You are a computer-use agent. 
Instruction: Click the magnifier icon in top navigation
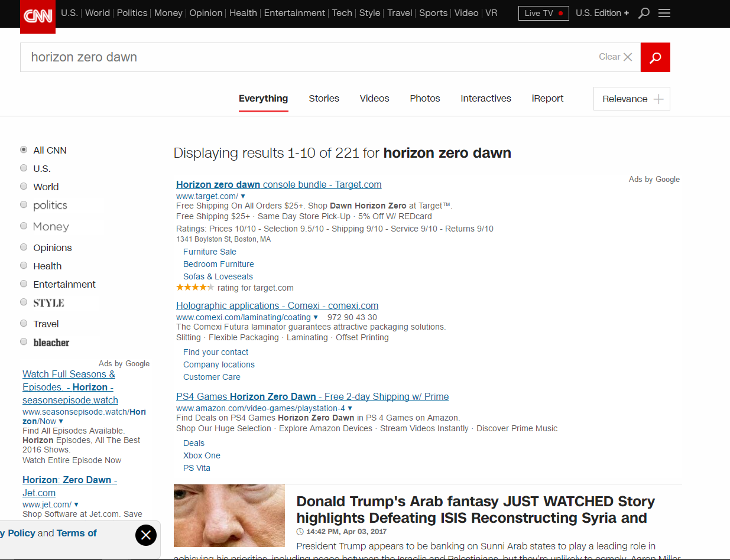(x=644, y=13)
